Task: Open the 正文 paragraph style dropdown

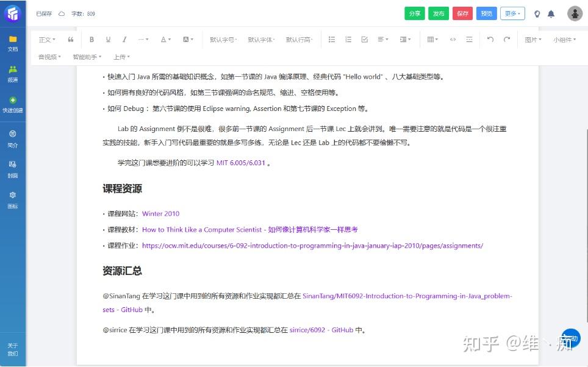Action: (47, 40)
